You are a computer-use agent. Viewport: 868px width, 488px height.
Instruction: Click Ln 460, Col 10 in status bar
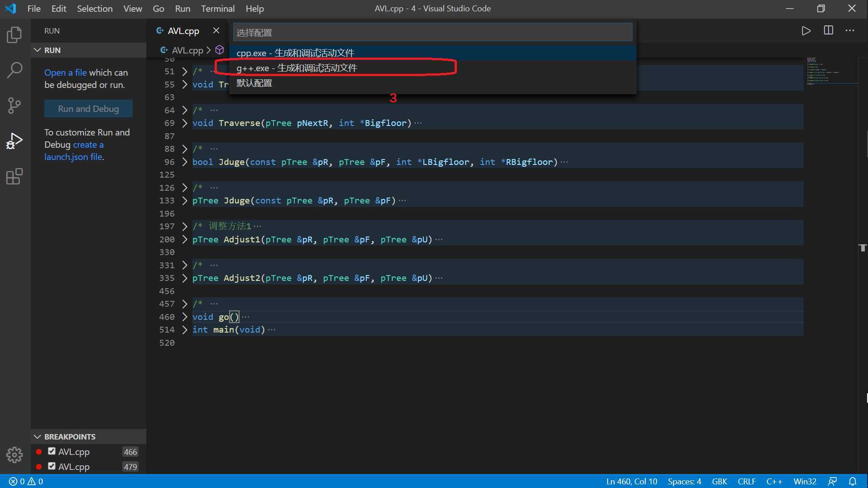click(632, 482)
